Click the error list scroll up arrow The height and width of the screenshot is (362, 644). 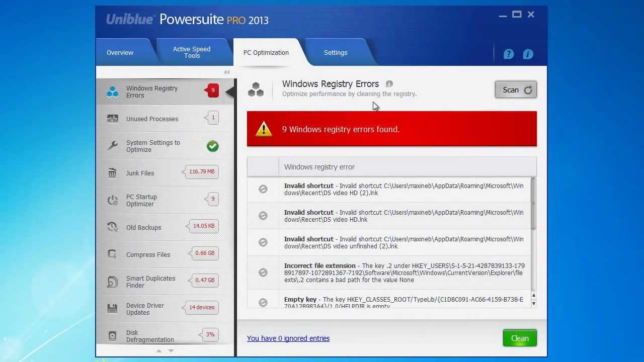[x=534, y=296]
